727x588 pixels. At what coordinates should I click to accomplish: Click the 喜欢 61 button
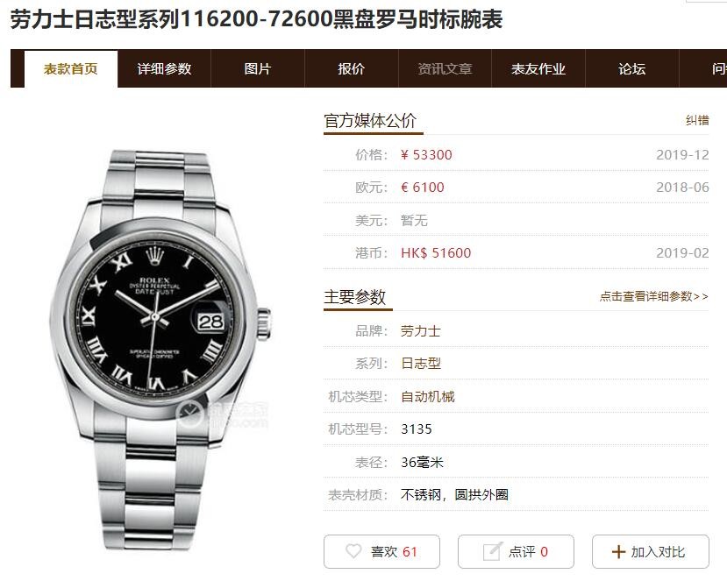tap(381, 551)
